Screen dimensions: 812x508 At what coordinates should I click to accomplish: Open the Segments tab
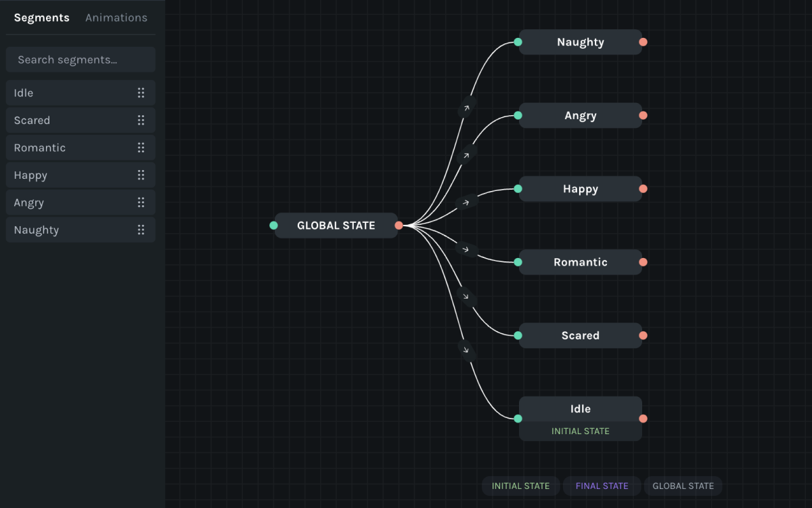[x=42, y=18]
